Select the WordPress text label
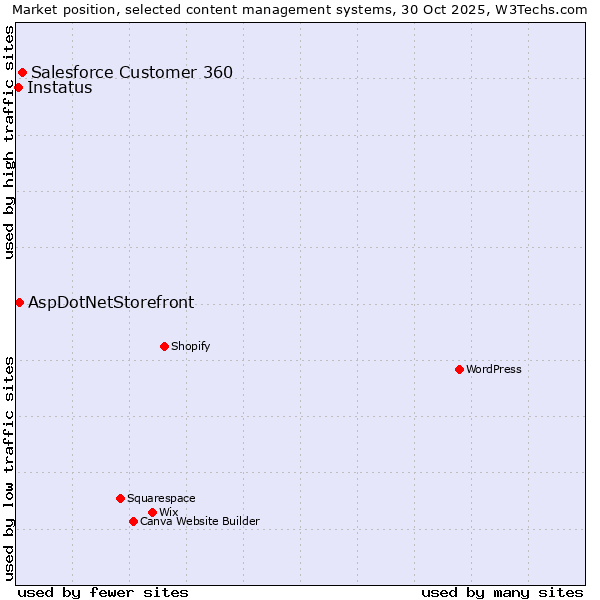Screen dimensions: 600x600 coord(494,370)
